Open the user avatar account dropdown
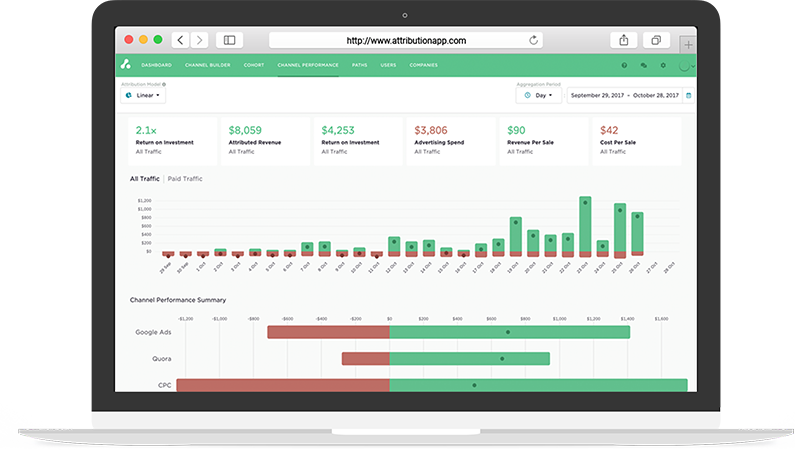The image size is (795, 450). point(686,66)
